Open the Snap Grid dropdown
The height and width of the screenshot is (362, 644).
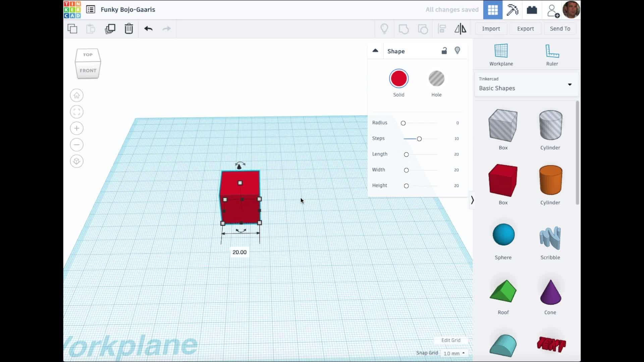pyautogui.click(x=454, y=353)
